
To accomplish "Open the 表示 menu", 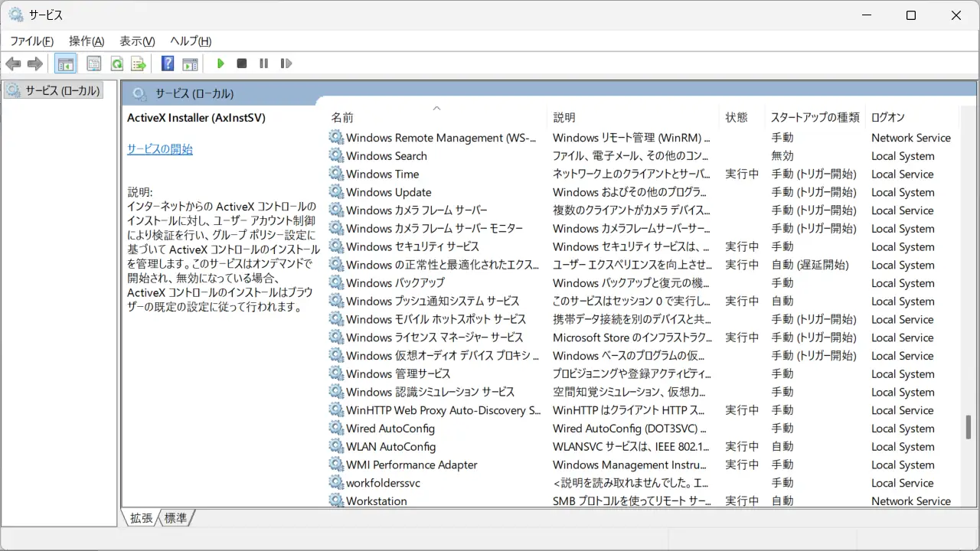I will [136, 41].
